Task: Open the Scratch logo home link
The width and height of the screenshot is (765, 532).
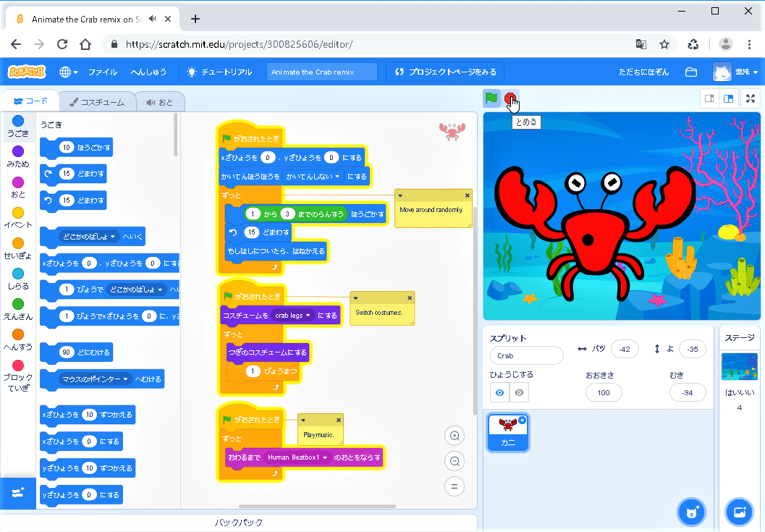Action: (27, 72)
